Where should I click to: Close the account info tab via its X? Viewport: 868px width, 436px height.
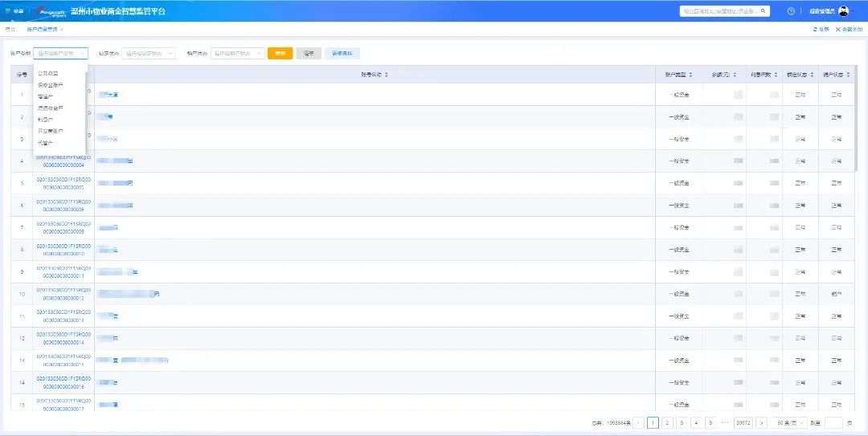[61, 29]
